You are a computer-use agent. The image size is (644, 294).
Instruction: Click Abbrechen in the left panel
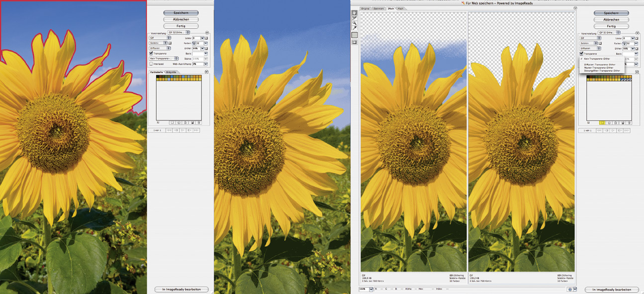pyautogui.click(x=181, y=19)
